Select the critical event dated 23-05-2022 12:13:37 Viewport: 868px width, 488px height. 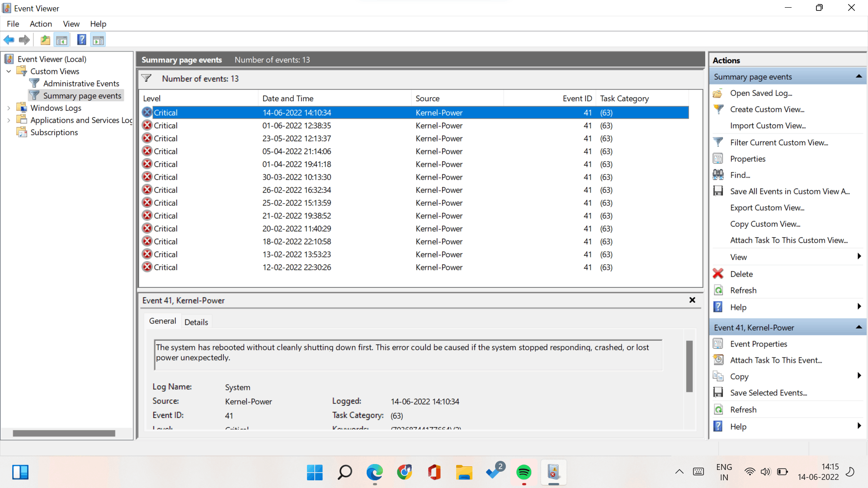tap(415, 138)
